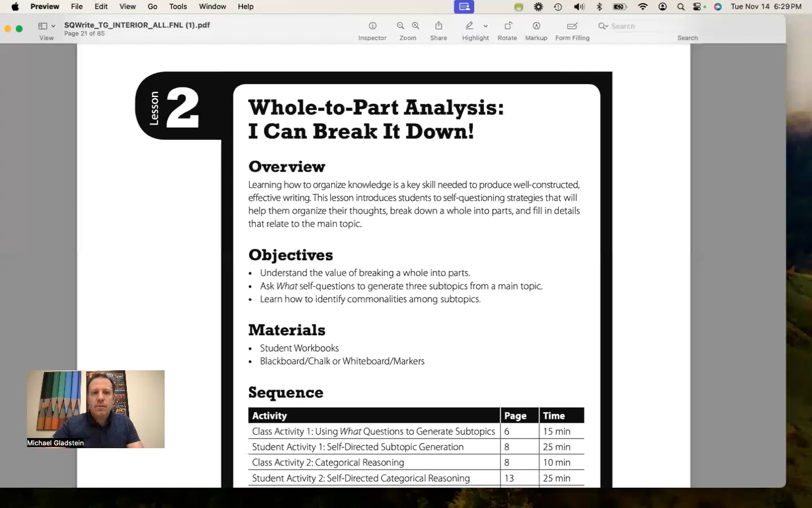Screen dimensions: 812x508
Task: Open the Go menu
Action: point(152,6)
